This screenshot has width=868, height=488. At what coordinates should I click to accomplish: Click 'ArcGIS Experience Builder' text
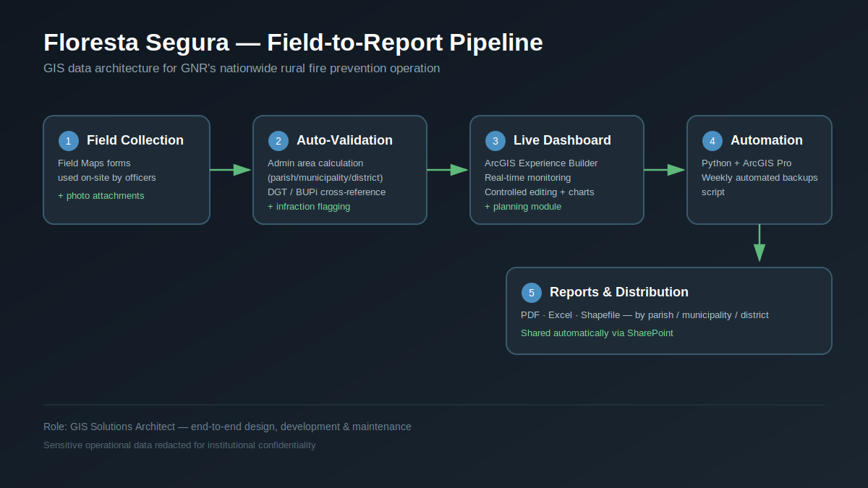pyautogui.click(x=541, y=163)
